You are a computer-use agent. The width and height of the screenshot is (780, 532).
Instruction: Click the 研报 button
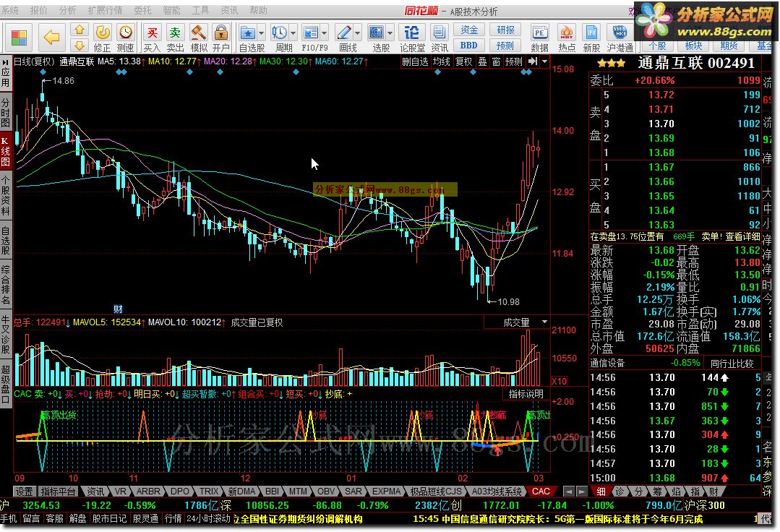[x=505, y=30]
